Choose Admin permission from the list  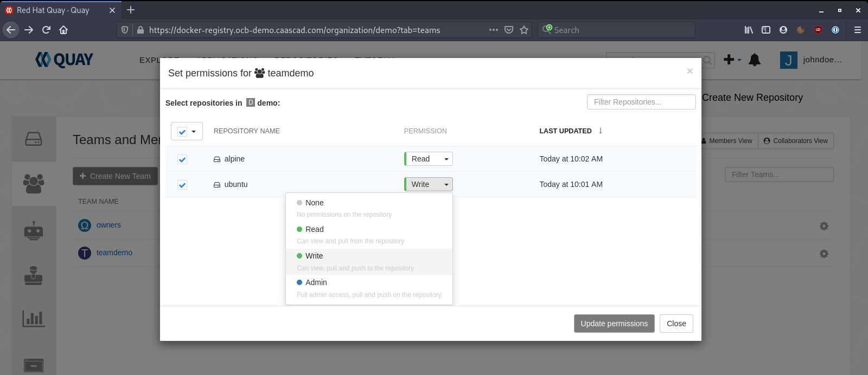tap(369, 288)
